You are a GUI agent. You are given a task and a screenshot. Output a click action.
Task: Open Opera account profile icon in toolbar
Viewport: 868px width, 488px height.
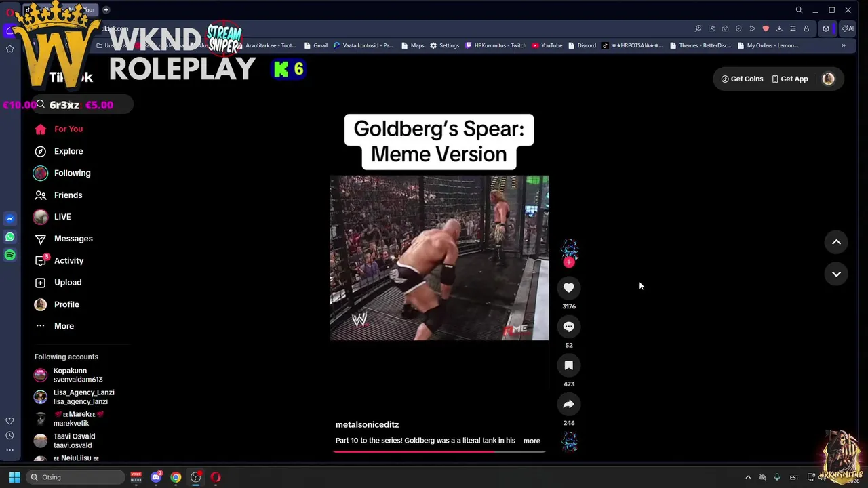806,28
